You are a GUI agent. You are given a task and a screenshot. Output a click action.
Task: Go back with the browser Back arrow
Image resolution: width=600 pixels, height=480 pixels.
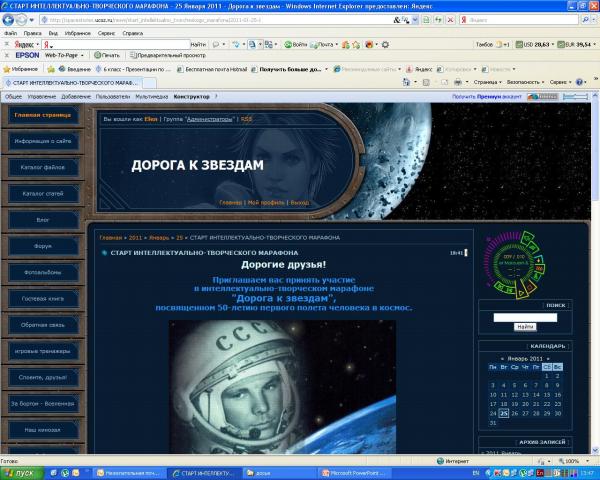point(8,20)
